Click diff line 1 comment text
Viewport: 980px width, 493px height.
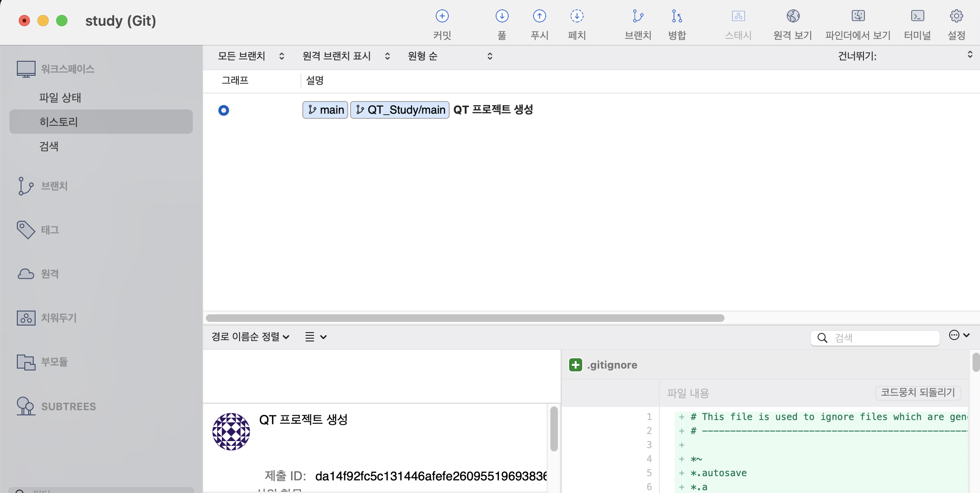pos(829,417)
